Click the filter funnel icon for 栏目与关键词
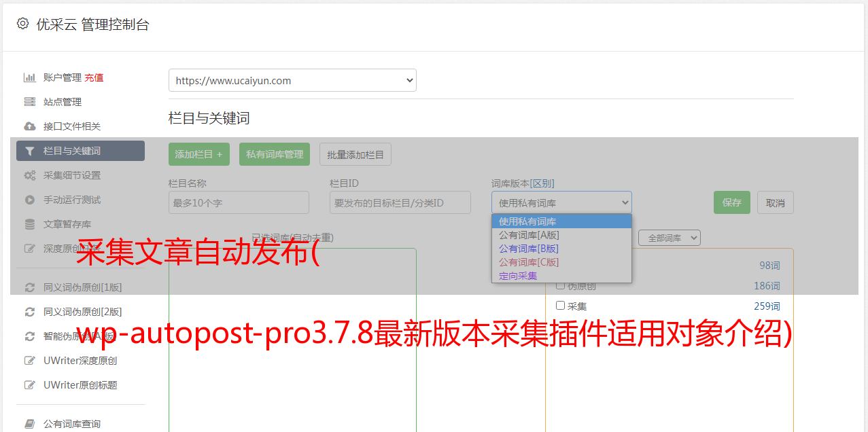The image size is (868, 432). (x=29, y=151)
